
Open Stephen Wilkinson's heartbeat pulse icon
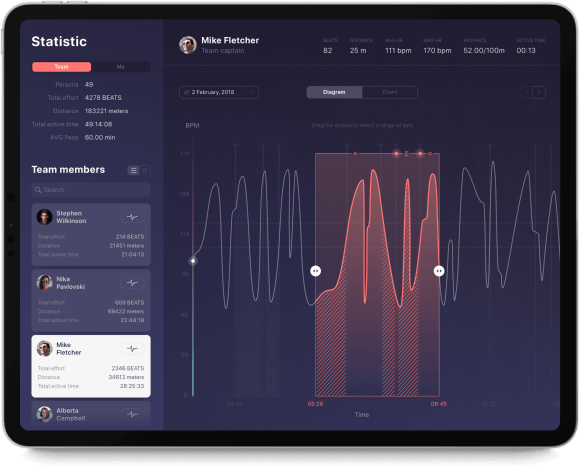[132, 217]
